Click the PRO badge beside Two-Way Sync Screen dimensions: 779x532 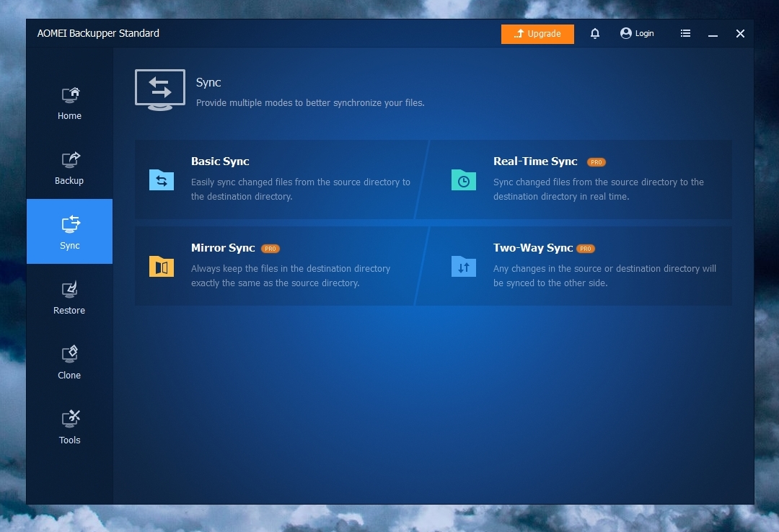pos(586,249)
